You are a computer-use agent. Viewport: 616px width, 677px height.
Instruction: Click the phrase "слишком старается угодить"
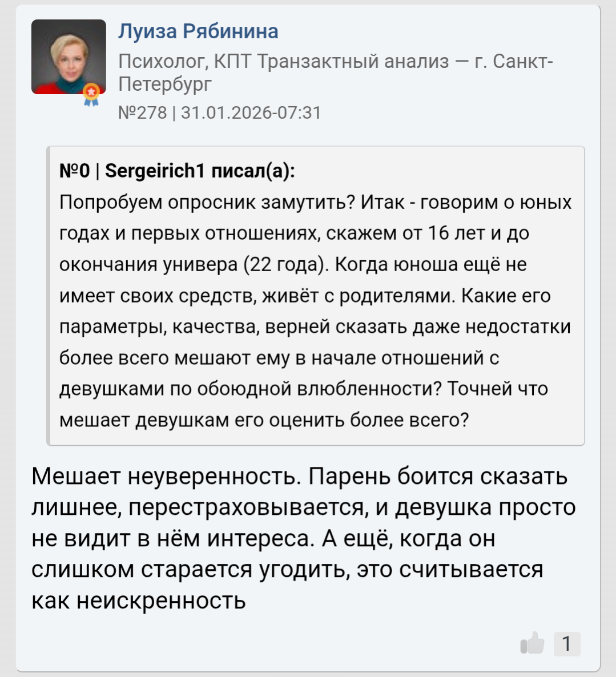[190, 570]
